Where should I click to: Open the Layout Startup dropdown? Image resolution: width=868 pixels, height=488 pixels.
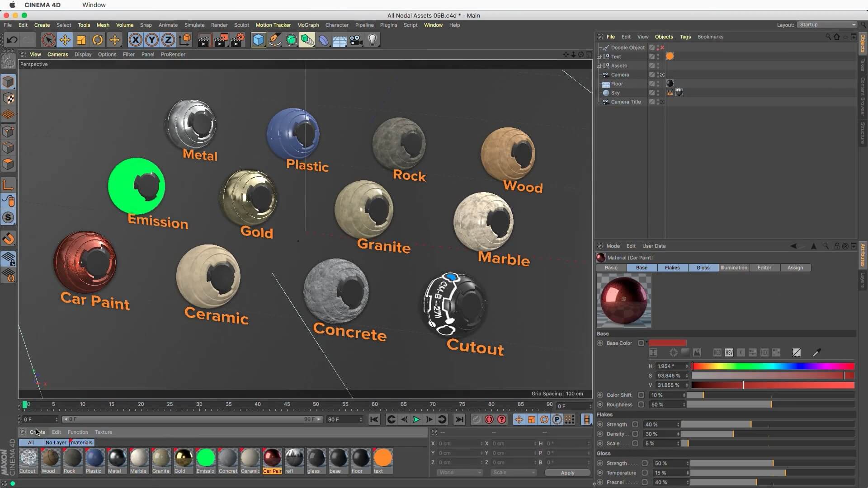pos(827,25)
